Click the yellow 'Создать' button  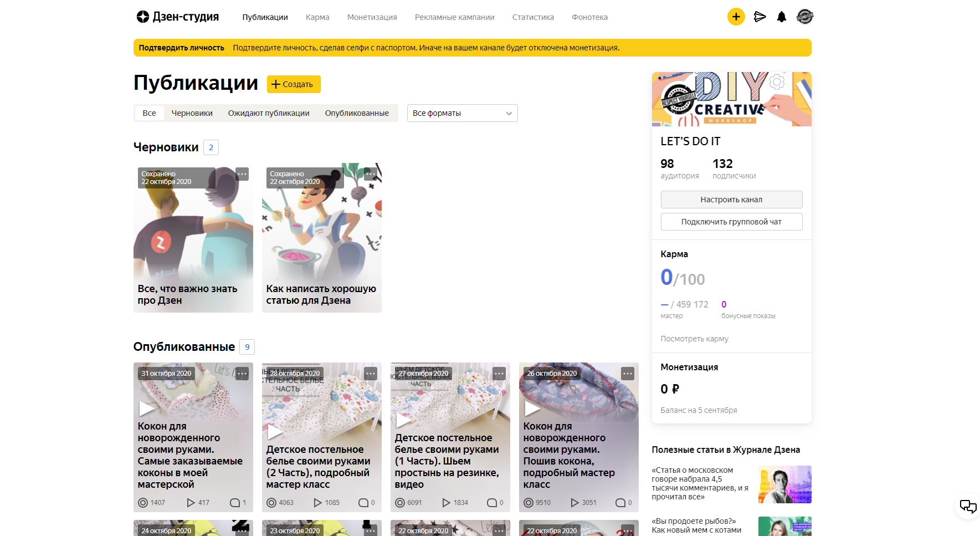coord(294,84)
